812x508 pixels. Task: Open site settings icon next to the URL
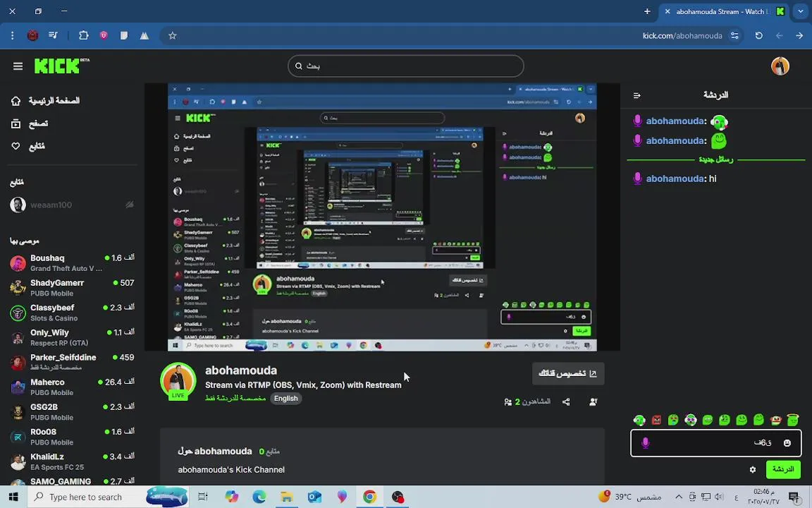[734, 36]
